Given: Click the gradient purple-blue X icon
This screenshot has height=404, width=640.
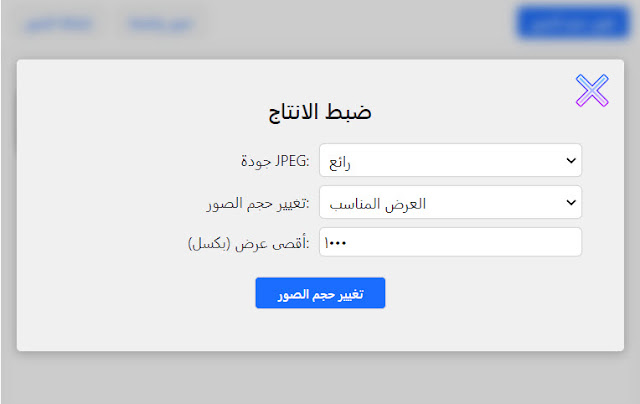Looking at the screenshot, I should (x=592, y=90).
